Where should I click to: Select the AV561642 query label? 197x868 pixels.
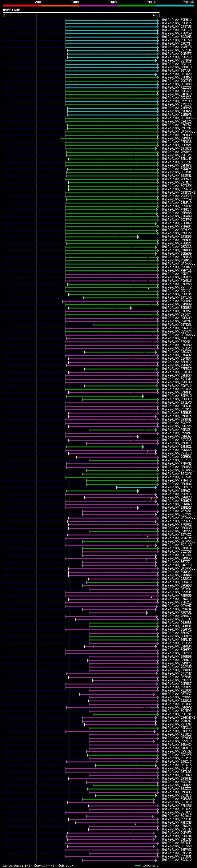(11, 10)
